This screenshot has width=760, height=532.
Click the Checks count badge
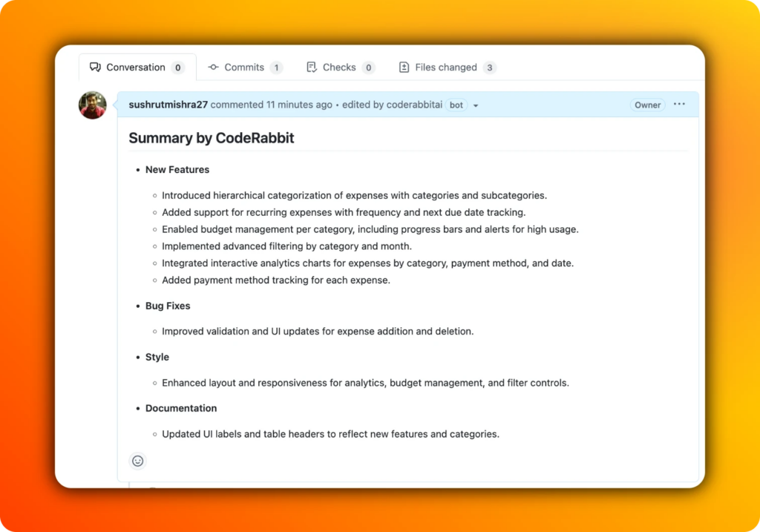pyautogui.click(x=370, y=67)
